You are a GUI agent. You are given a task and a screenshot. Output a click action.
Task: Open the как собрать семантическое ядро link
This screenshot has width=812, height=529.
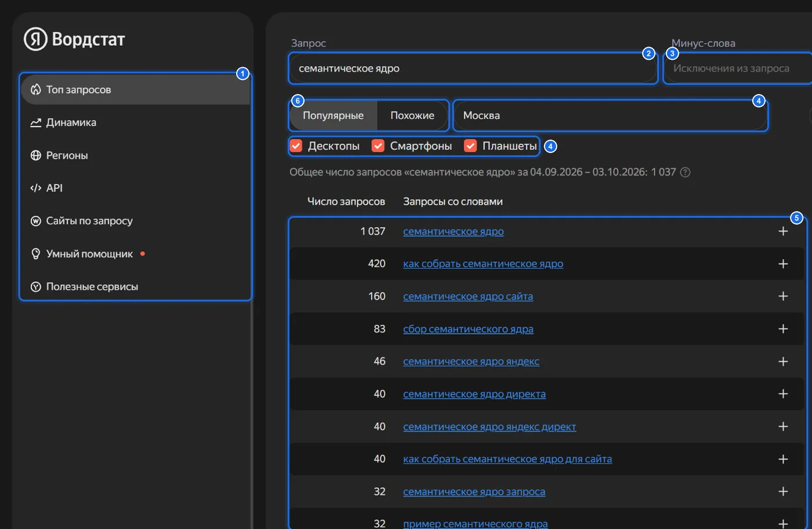pyautogui.click(x=483, y=264)
